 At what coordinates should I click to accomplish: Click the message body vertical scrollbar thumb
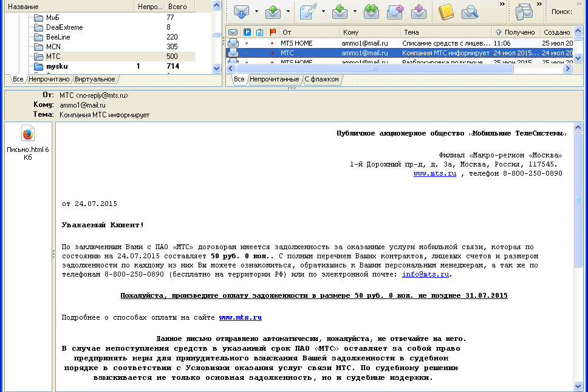pyautogui.click(x=578, y=199)
